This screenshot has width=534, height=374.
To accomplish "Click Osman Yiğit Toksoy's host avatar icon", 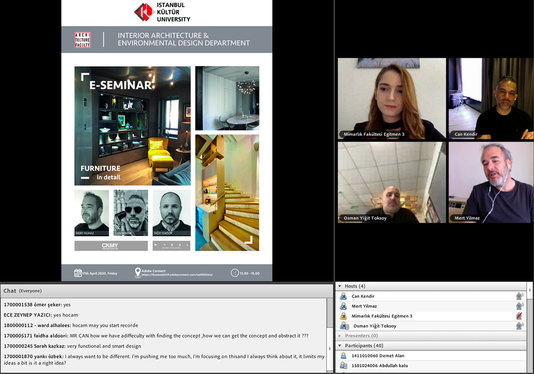I will pos(344,326).
